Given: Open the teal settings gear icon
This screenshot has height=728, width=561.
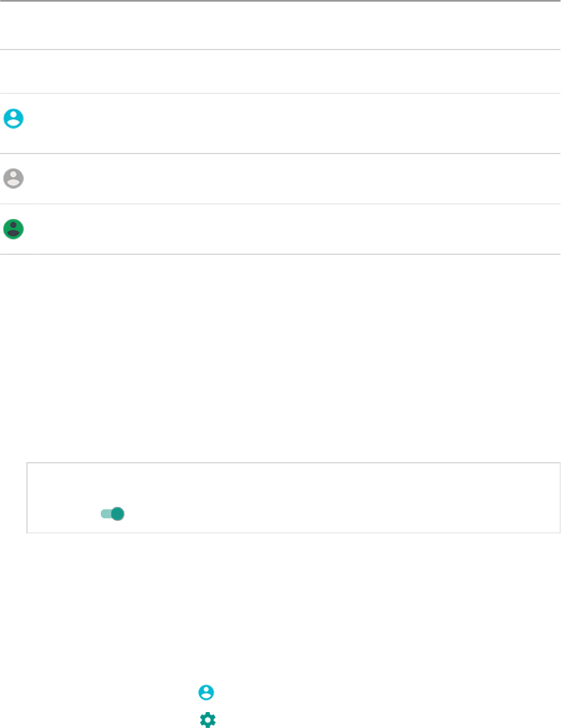Looking at the screenshot, I should 208,720.
